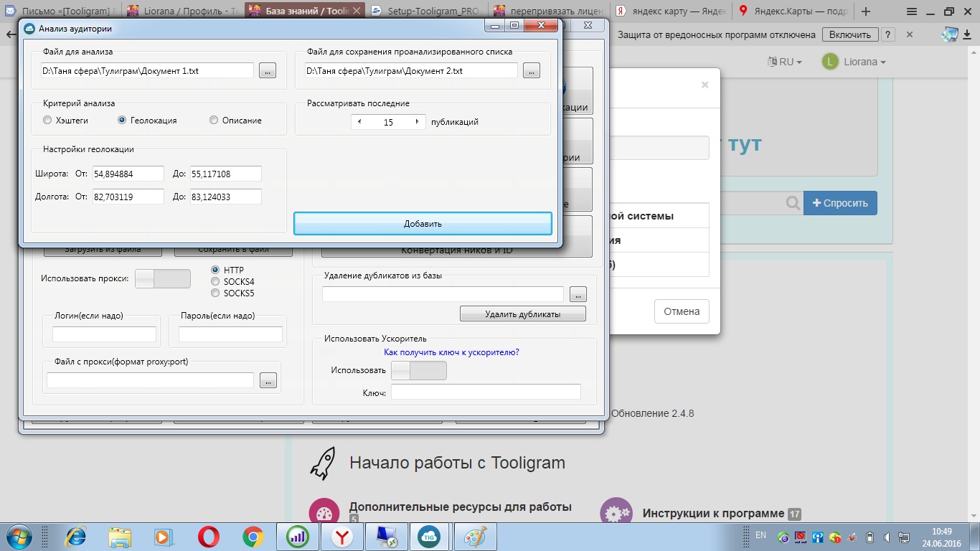Click the Включить protection button
The height and width of the screenshot is (551, 980).
851,34
